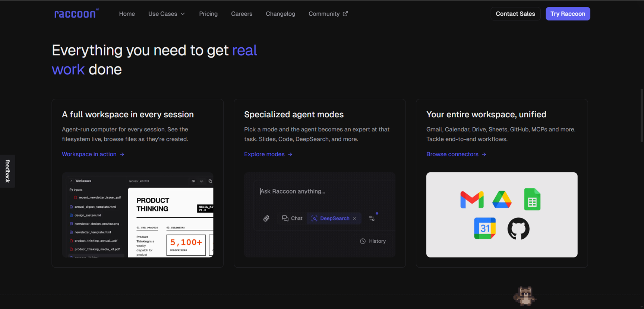Select design_system.md file
Image resolution: width=644 pixels, height=309 pixels.
[85, 215]
